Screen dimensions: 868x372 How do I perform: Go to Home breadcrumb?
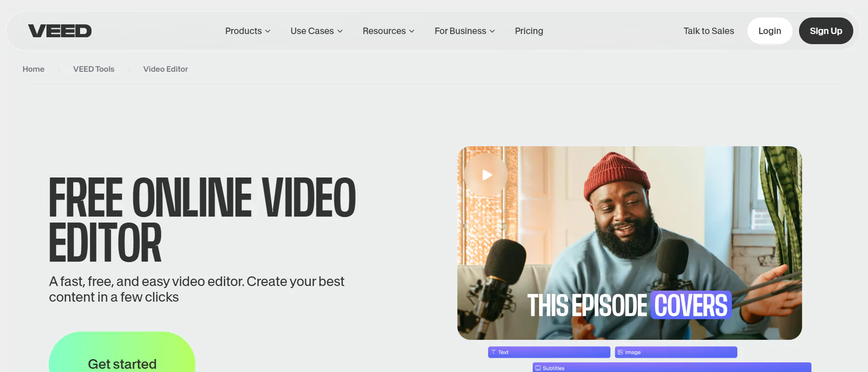point(34,69)
